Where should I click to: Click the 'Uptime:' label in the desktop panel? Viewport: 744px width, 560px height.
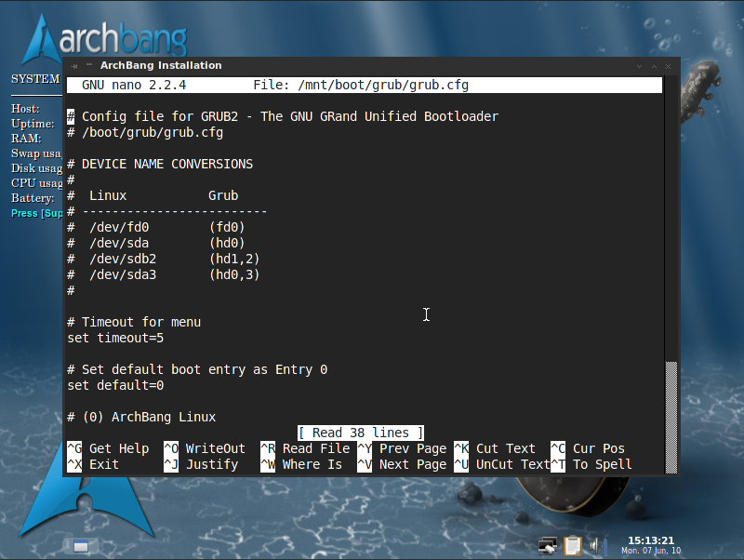pyautogui.click(x=33, y=124)
